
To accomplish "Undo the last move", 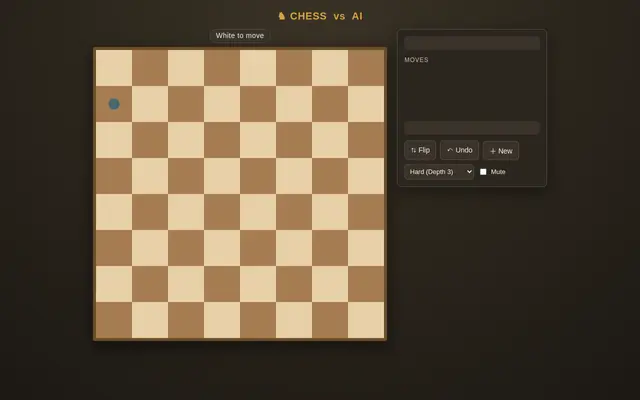I will [x=460, y=150].
